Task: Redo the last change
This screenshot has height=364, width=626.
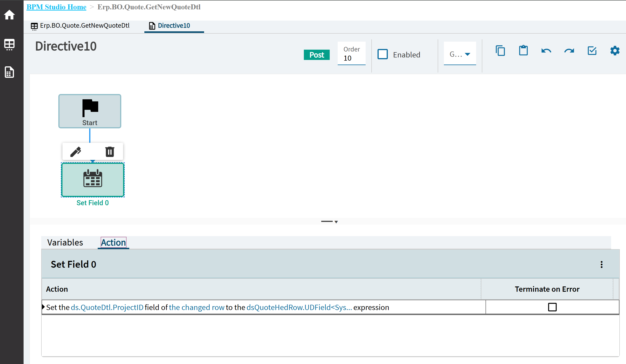Action: pyautogui.click(x=569, y=51)
